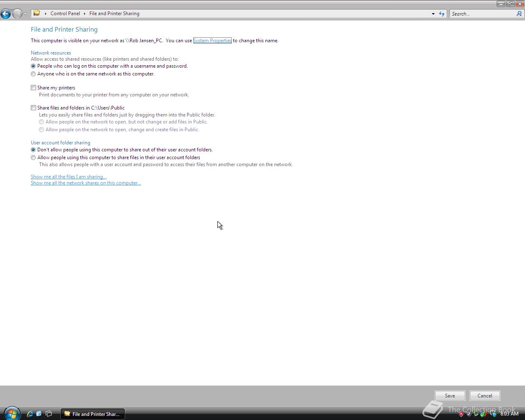Click File and Printer Sharing taskbar button
525x420 pixels.
93,414
